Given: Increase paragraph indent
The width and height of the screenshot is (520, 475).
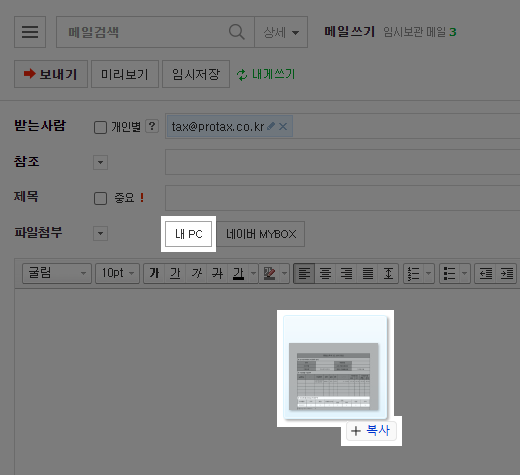Looking at the screenshot, I should click(x=507, y=274).
